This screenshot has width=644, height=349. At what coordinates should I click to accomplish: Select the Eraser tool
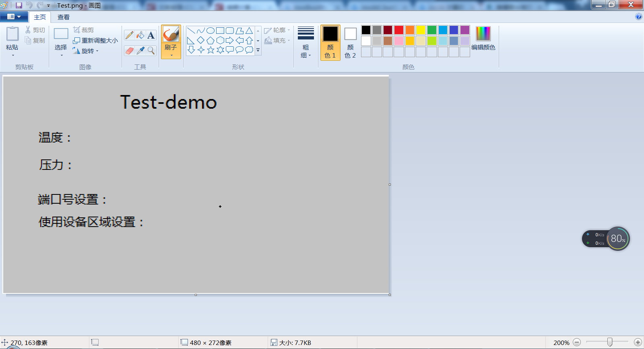pos(129,50)
